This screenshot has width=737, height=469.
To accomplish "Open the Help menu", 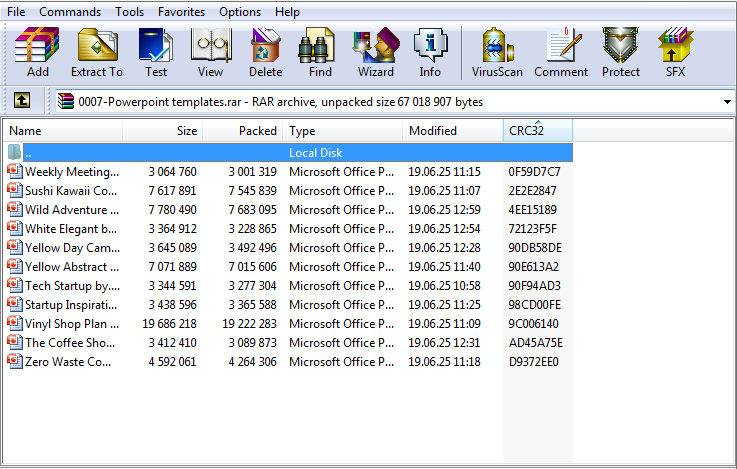I will pyautogui.click(x=287, y=12).
